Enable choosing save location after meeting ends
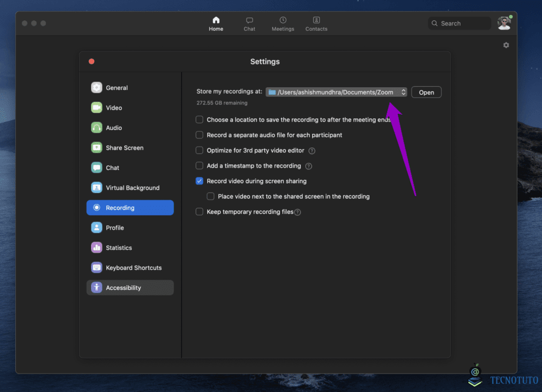The height and width of the screenshot is (392, 542). point(199,120)
